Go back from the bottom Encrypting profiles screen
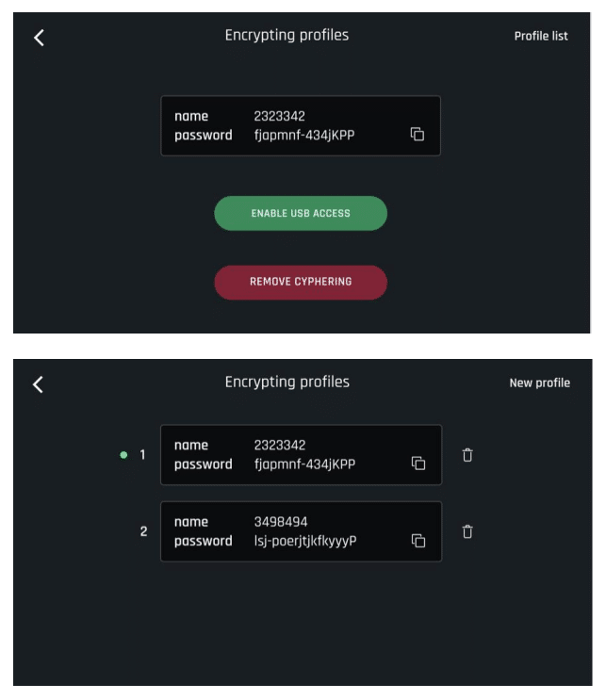606x700 pixels. [38, 384]
